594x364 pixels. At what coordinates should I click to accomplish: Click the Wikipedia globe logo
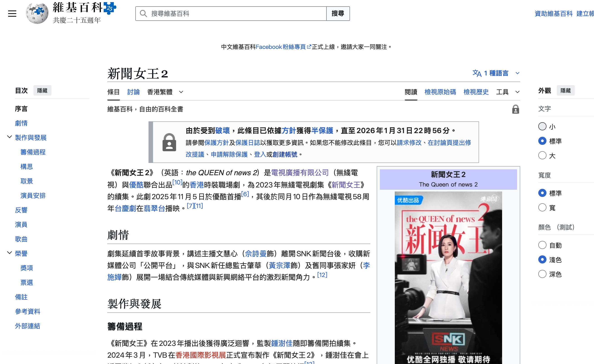37,14
